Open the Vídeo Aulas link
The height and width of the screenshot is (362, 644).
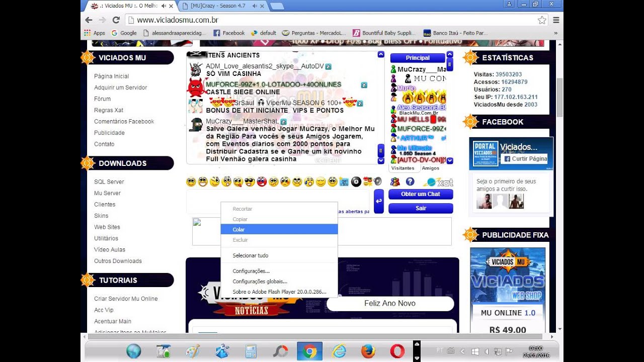point(110,250)
